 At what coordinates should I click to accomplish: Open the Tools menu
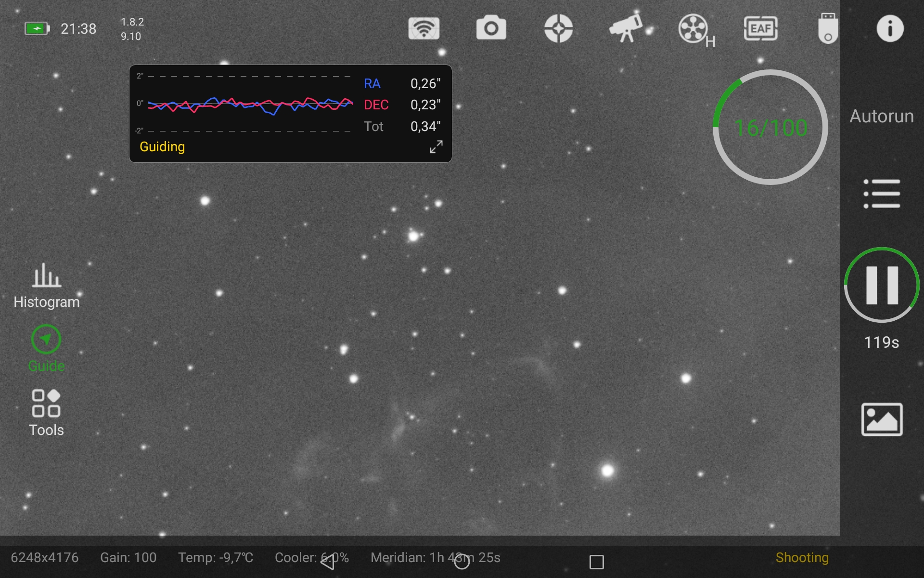point(46,413)
